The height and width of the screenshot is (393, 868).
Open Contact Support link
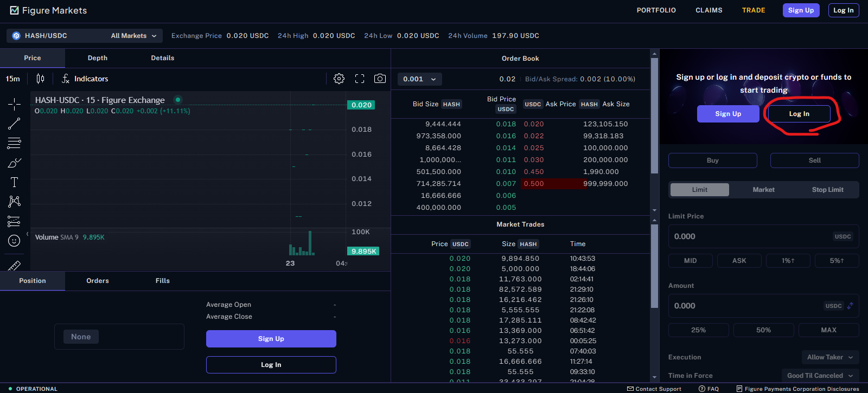click(654, 389)
